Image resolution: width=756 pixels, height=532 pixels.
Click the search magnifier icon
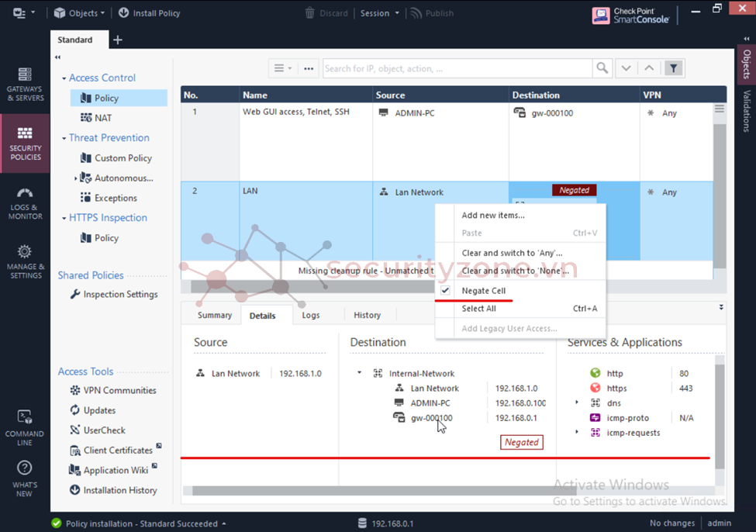[x=602, y=68]
